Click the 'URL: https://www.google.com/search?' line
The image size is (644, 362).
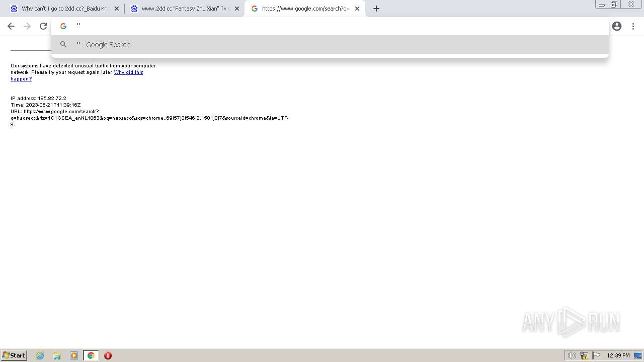tap(55, 112)
